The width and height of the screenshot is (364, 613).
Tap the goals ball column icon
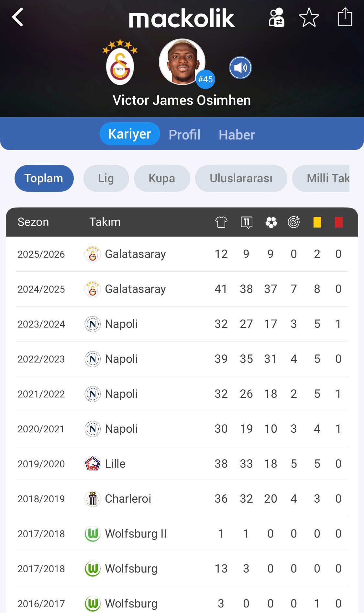click(x=271, y=222)
